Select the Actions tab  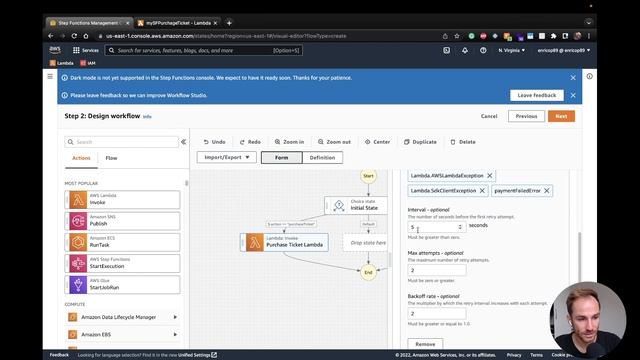pos(81,158)
